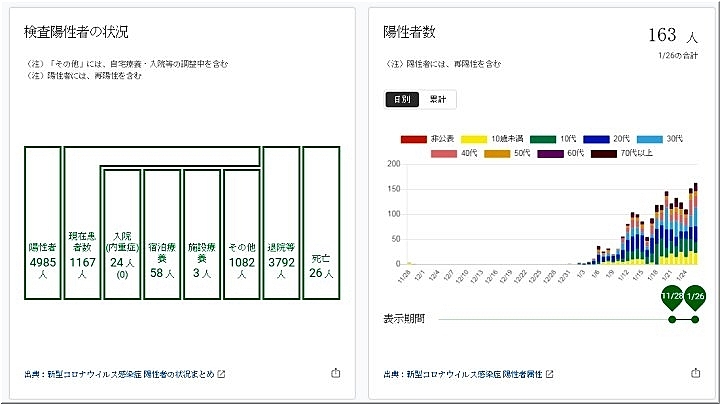Open 新型コロナウイルス感染症 陽性者の状況まとめ source link
The image size is (720, 404).
tap(120, 375)
